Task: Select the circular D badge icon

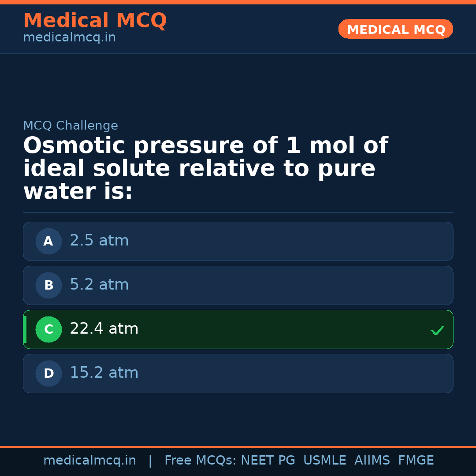Action: [48, 373]
